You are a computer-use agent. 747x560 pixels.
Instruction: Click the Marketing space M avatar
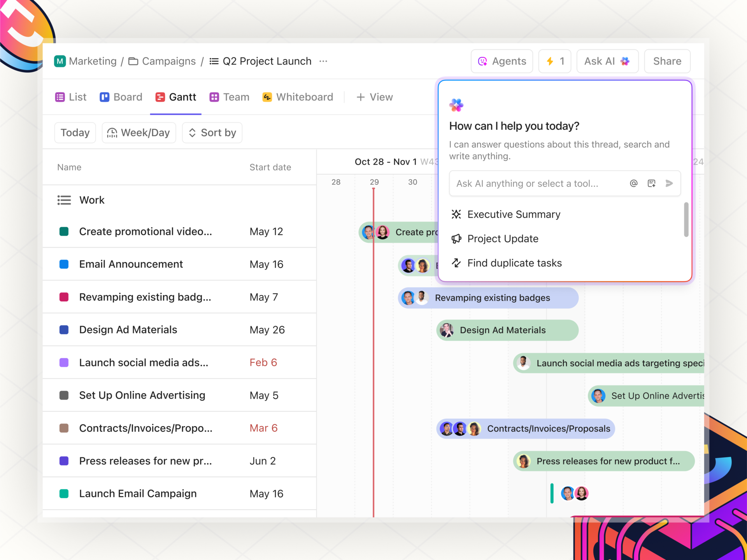click(x=60, y=61)
